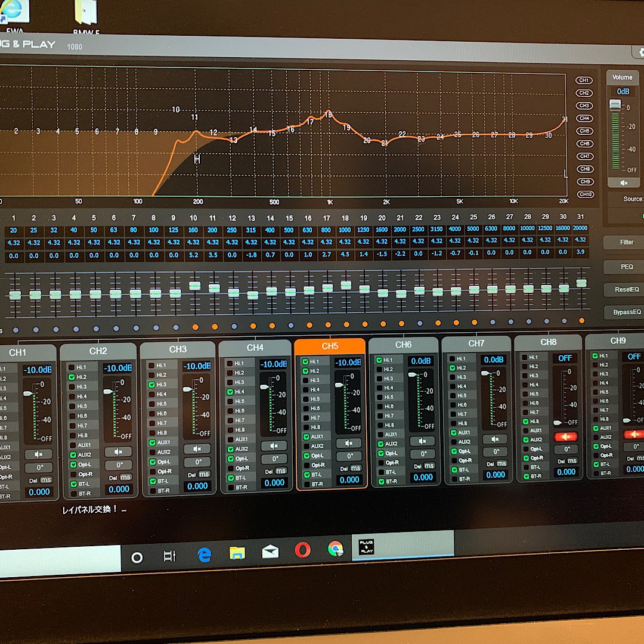
Task: Open File Explorer from the taskbar
Action: click(x=237, y=553)
